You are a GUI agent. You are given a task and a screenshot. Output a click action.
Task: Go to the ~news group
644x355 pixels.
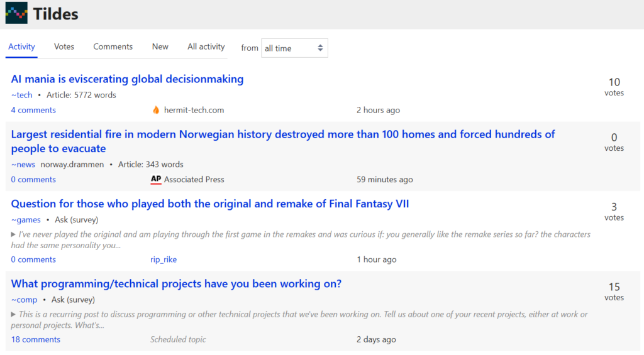[23, 164]
